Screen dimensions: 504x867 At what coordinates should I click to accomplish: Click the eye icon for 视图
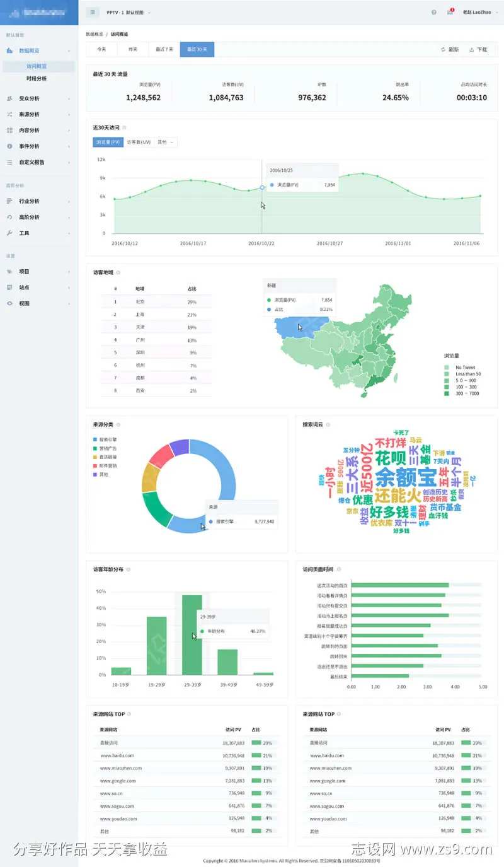(x=9, y=303)
